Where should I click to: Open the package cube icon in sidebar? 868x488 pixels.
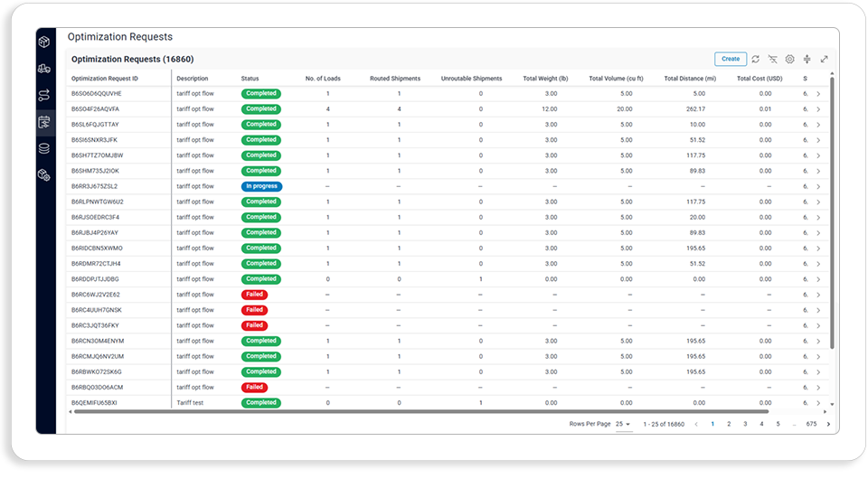(x=44, y=42)
